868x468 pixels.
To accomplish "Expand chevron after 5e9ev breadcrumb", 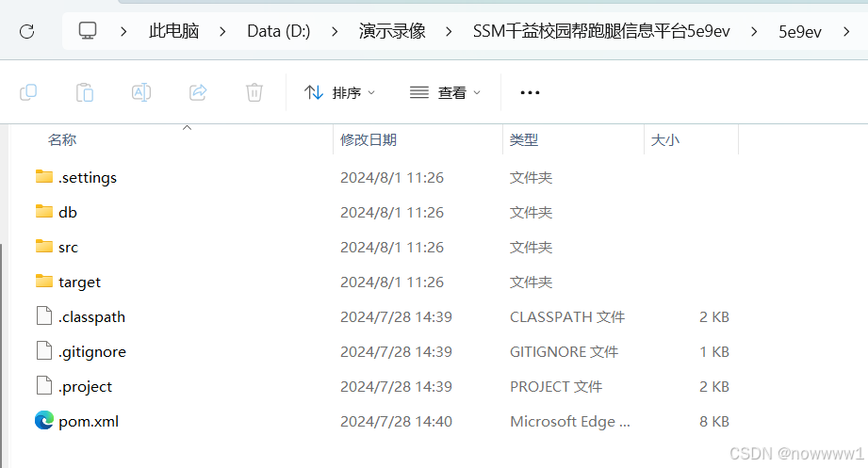I will click(x=846, y=31).
